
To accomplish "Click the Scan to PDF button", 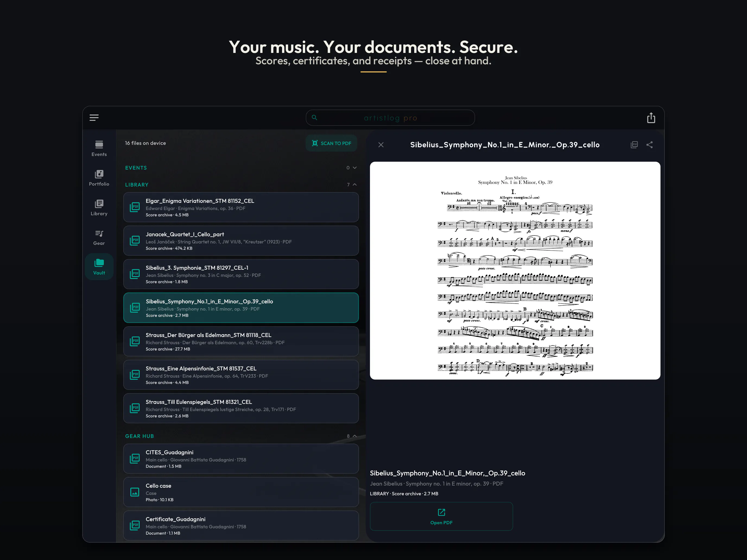I will click(331, 143).
